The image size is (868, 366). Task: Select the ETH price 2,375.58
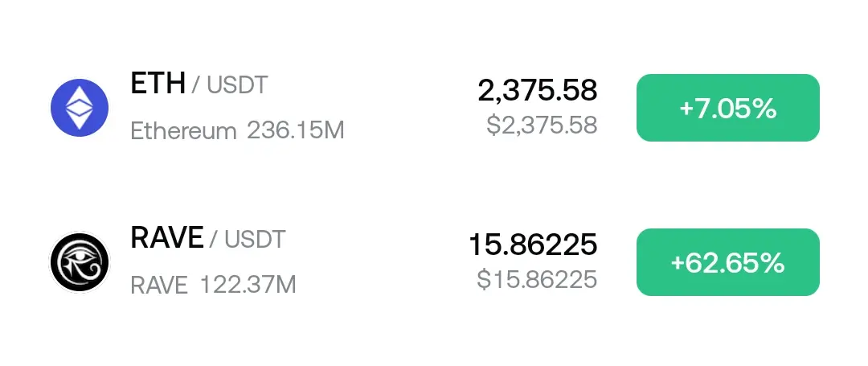[x=538, y=91]
